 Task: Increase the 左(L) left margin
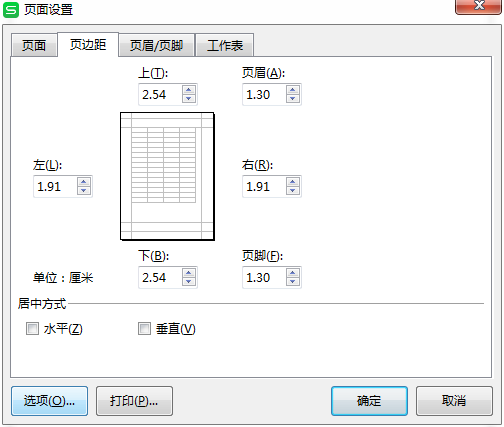tap(84, 182)
